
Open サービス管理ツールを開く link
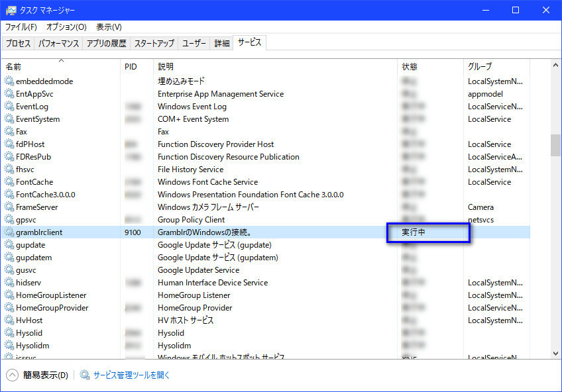pyautogui.click(x=131, y=375)
